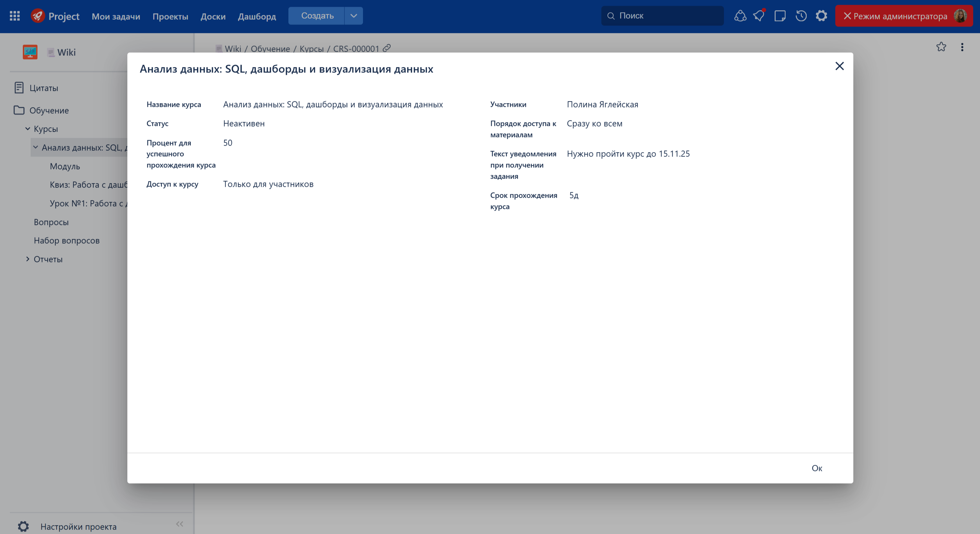980x534 pixels.
Task: Add page to favorites star icon
Action: pyautogui.click(x=941, y=47)
